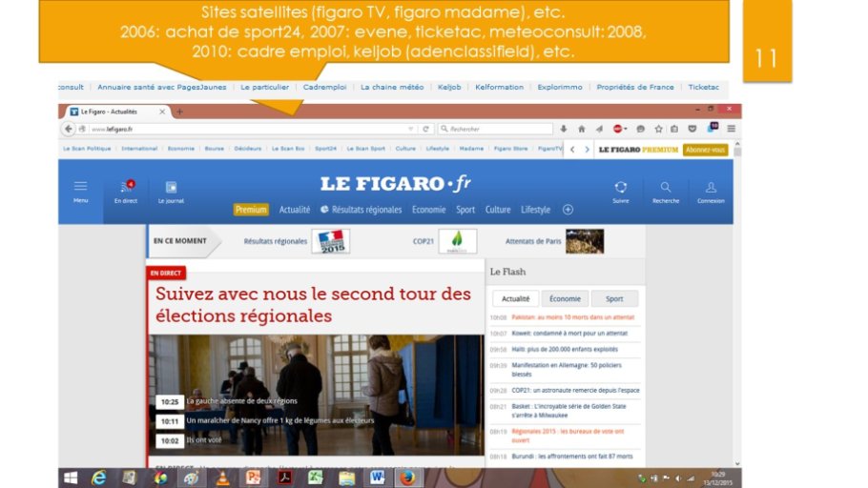Switch to Firefox in the taskbar
This screenshot has width=868, height=488.
[408, 478]
